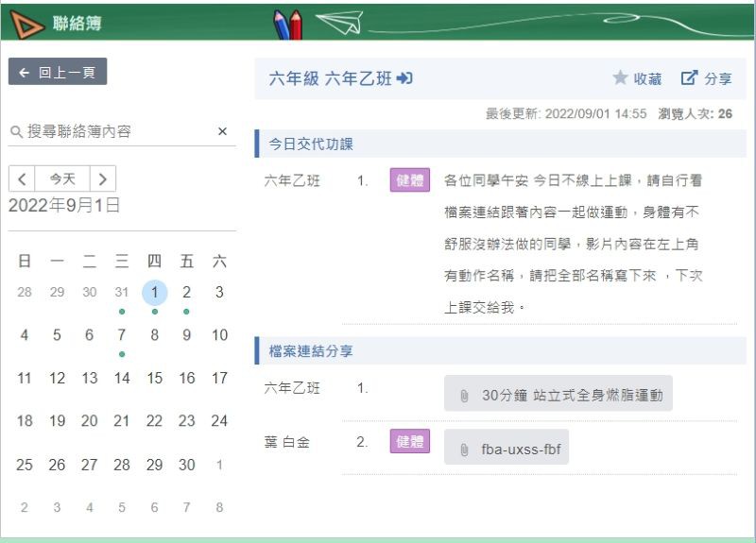
Task: Go to the next day arrow
Action: click(x=103, y=179)
